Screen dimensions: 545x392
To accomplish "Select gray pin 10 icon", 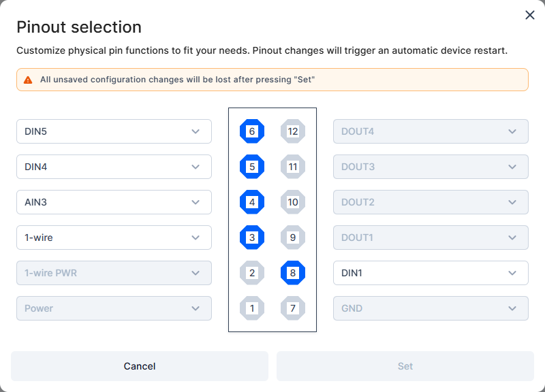I will coord(293,202).
